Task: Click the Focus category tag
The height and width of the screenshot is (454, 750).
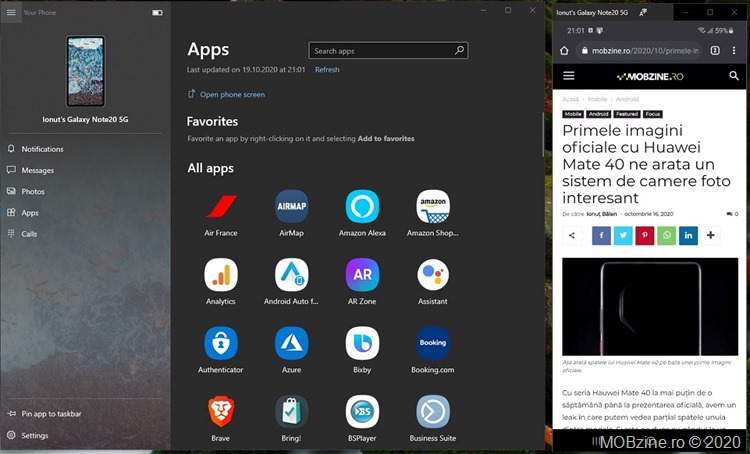Action: pyautogui.click(x=652, y=114)
